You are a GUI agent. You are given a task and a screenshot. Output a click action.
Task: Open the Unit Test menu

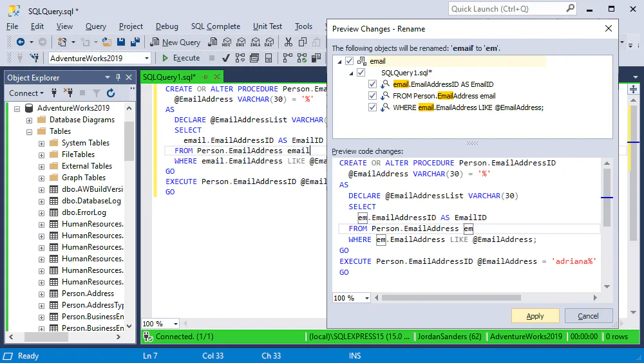tap(267, 26)
